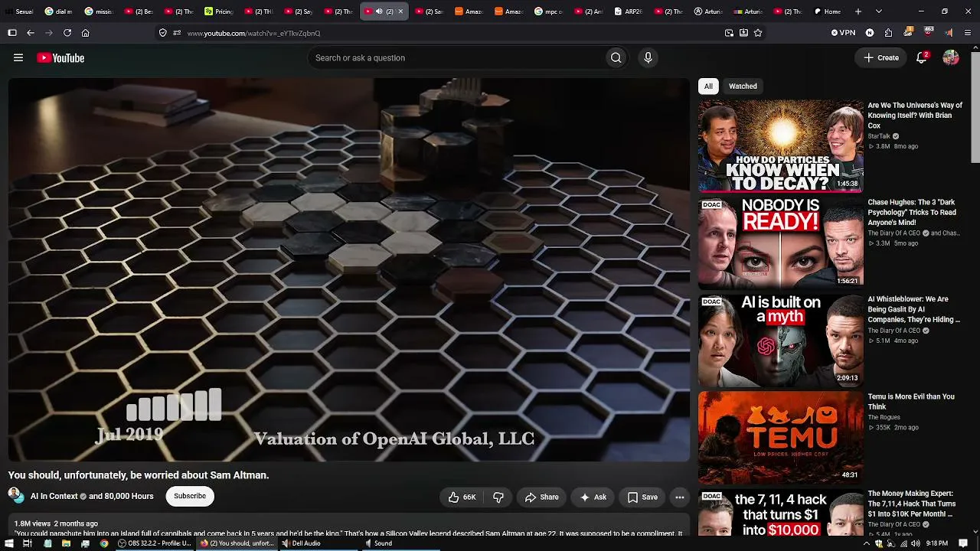Open Chrome from the taskbar
The width and height of the screenshot is (980, 551).
(x=103, y=543)
